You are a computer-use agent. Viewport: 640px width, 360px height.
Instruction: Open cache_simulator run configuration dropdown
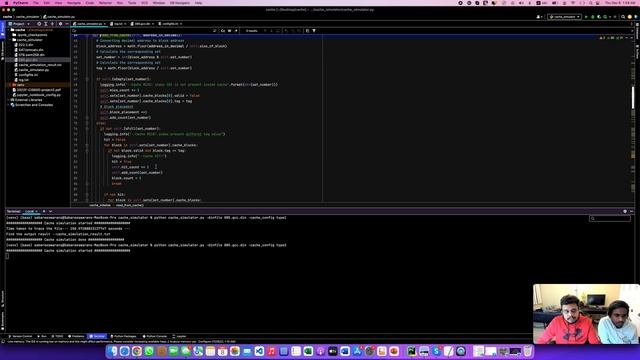point(564,17)
